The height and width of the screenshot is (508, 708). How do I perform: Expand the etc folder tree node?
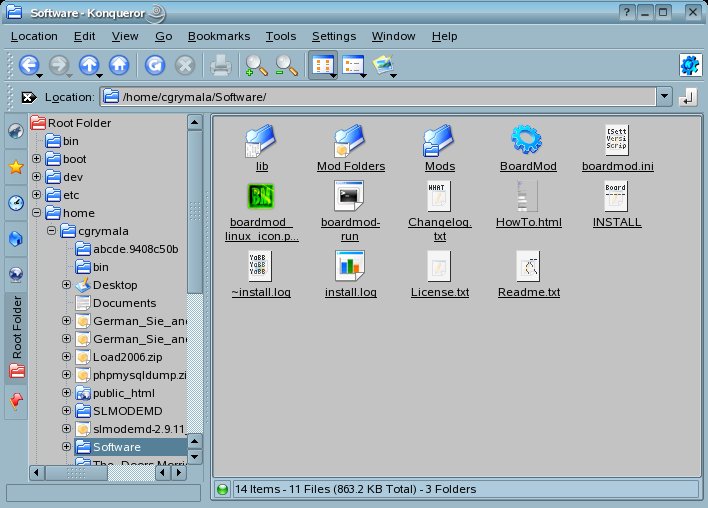coord(37,195)
